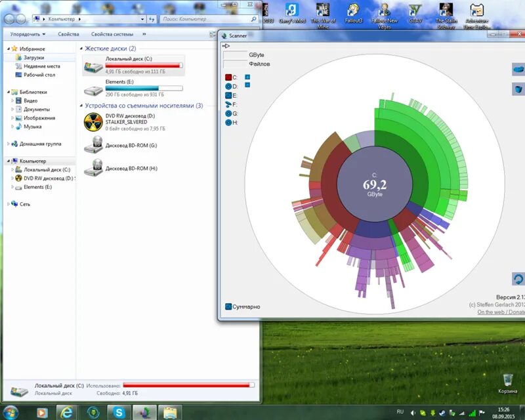Viewport: 525px width, 420px height.
Task: Click Свойства системы in Explorer toolbar
Action: 112,34
